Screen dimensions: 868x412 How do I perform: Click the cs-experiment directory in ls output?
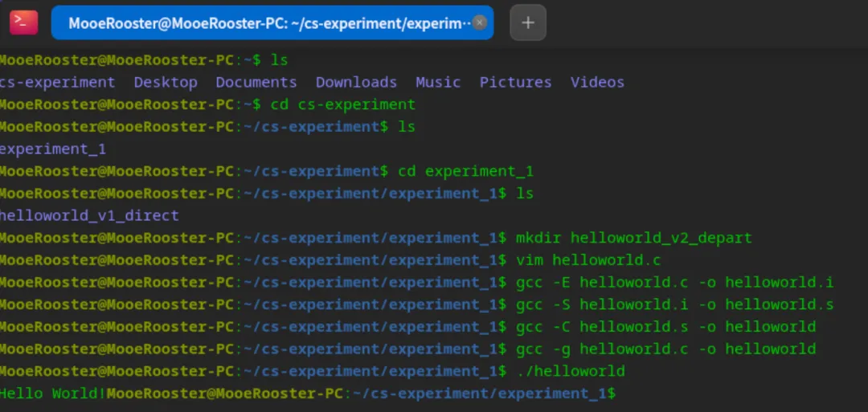click(x=58, y=82)
